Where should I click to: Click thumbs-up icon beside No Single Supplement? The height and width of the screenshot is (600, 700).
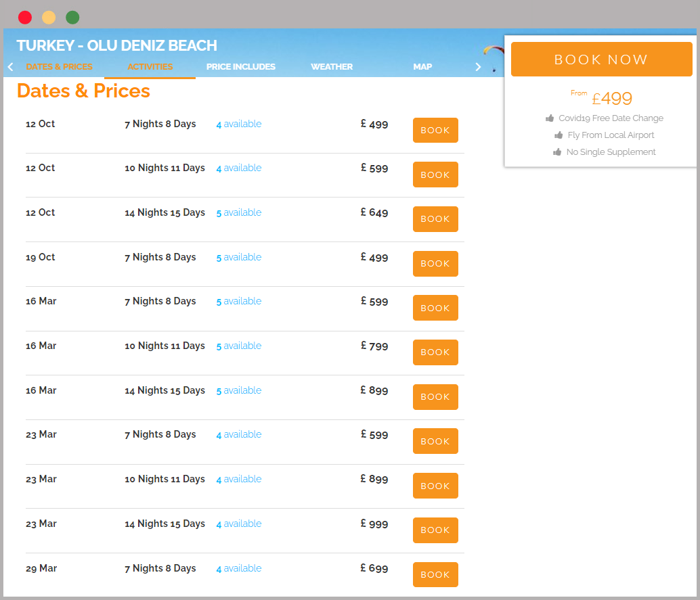557,152
